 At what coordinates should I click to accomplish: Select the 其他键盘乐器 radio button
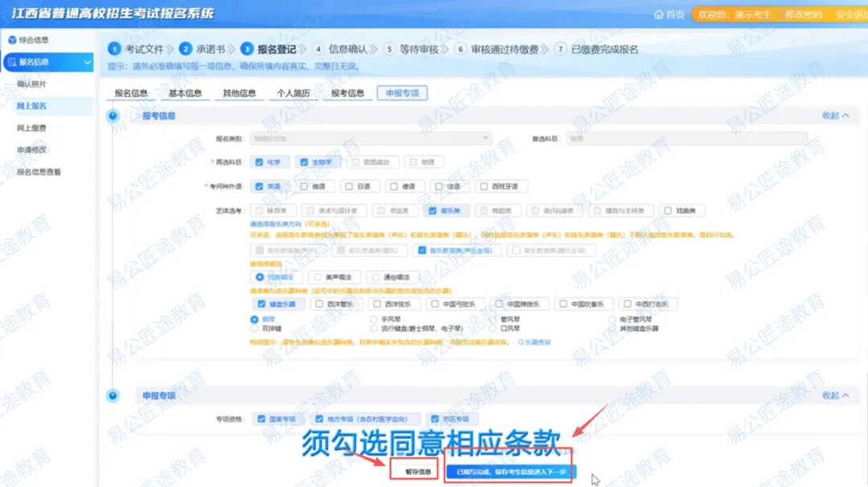pyautogui.click(x=612, y=329)
